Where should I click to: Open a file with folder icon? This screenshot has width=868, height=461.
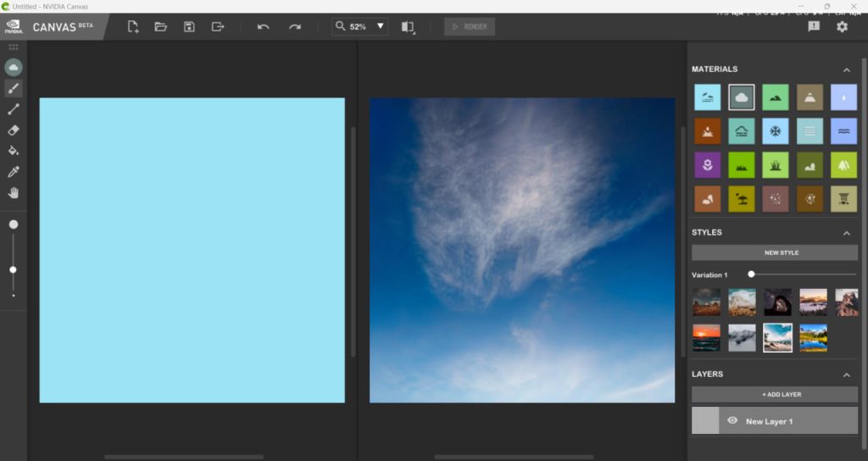point(160,26)
